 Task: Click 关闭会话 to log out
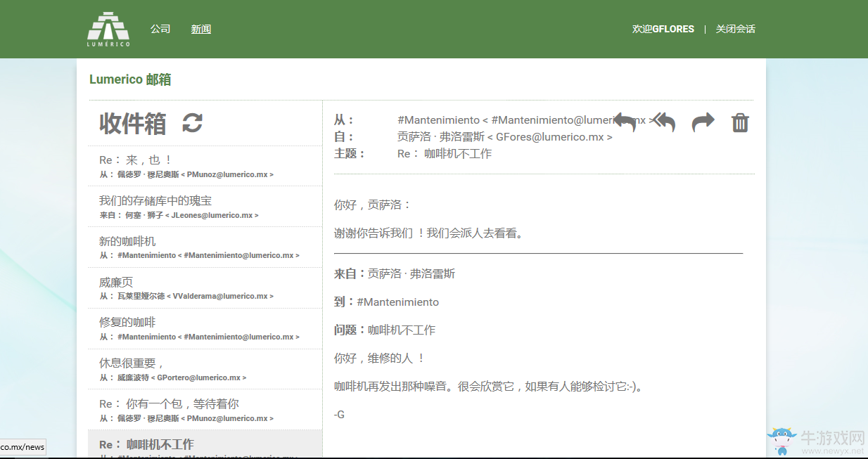pos(735,29)
